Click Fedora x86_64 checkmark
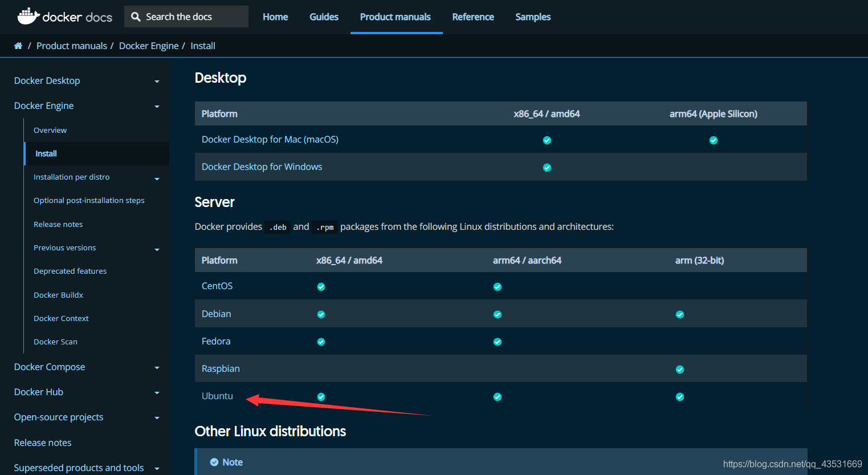Screen dimensions: 868x475 pyautogui.click(x=321, y=342)
